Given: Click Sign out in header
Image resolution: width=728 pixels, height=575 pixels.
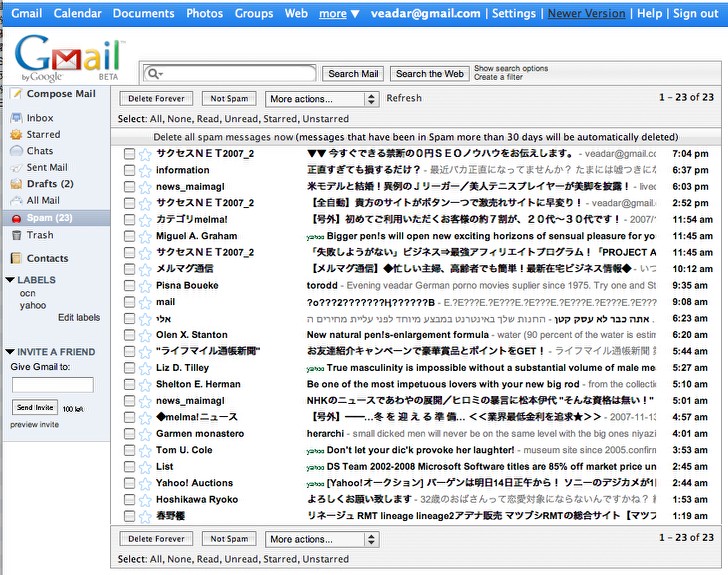Looking at the screenshot, I should 696,13.
